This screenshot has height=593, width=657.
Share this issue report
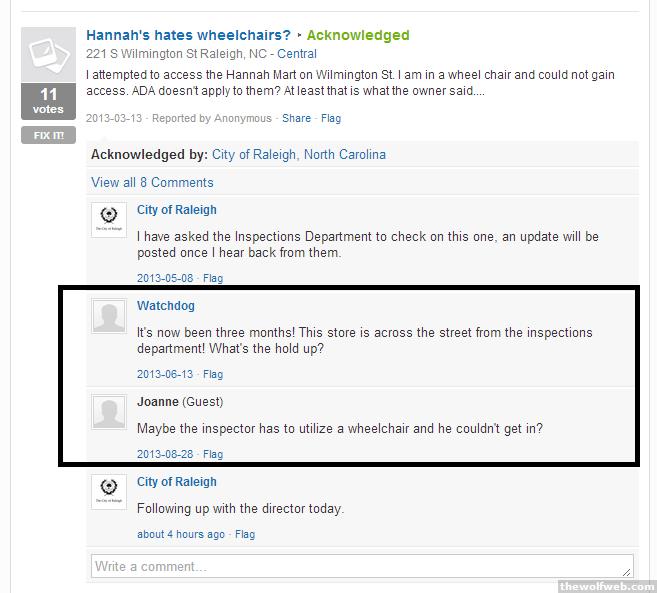click(x=296, y=118)
